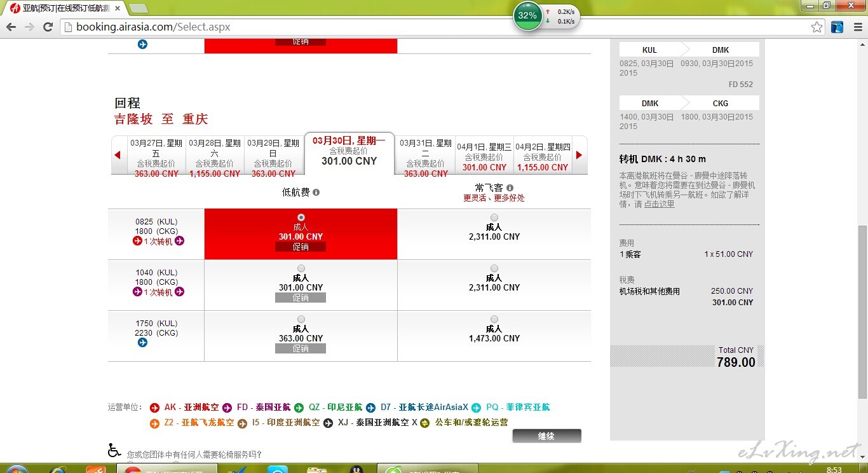Image resolution: width=868 pixels, height=473 pixels.
Task: Switch to 03月31日 星期二 date tab
Action: coord(426,156)
